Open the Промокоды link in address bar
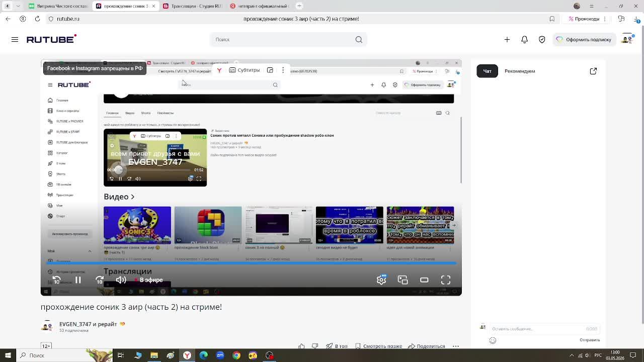 click(584, 19)
